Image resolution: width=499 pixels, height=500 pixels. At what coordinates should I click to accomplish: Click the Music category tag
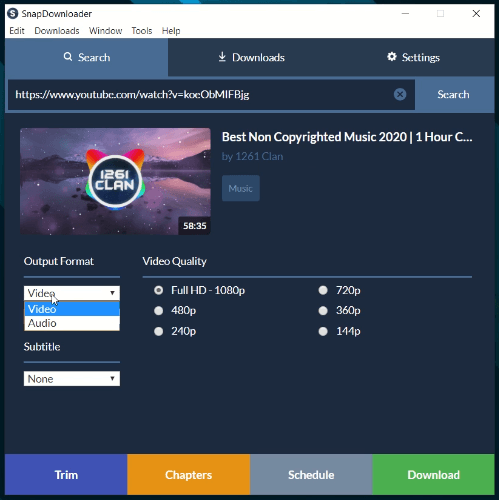241,188
